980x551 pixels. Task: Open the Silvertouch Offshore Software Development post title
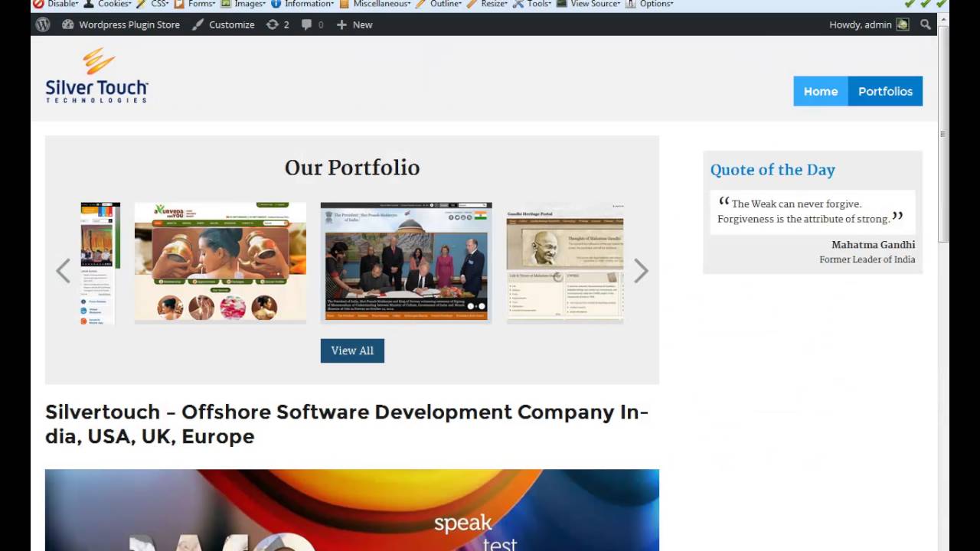coord(347,424)
